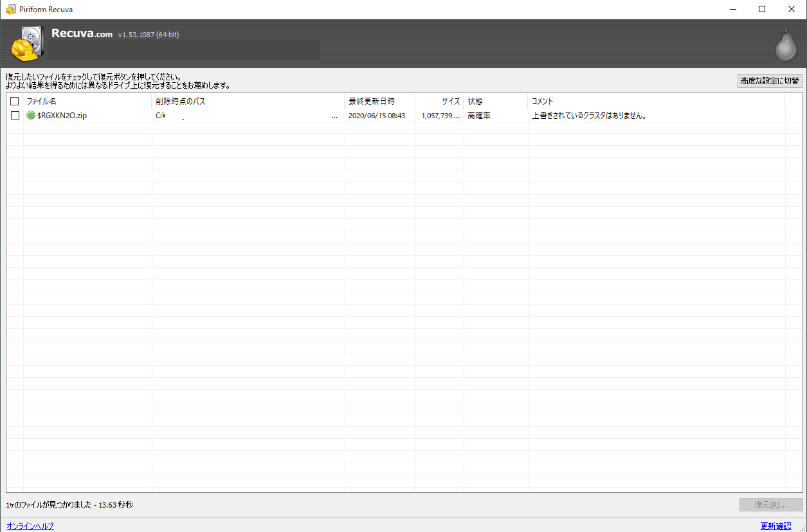
Task: Maximize the Recuva window
Action: (762, 9)
